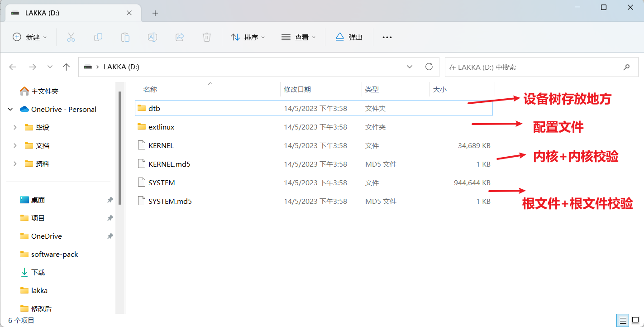Click the search magnifier icon
The width and height of the screenshot is (644, 327).
627,67
